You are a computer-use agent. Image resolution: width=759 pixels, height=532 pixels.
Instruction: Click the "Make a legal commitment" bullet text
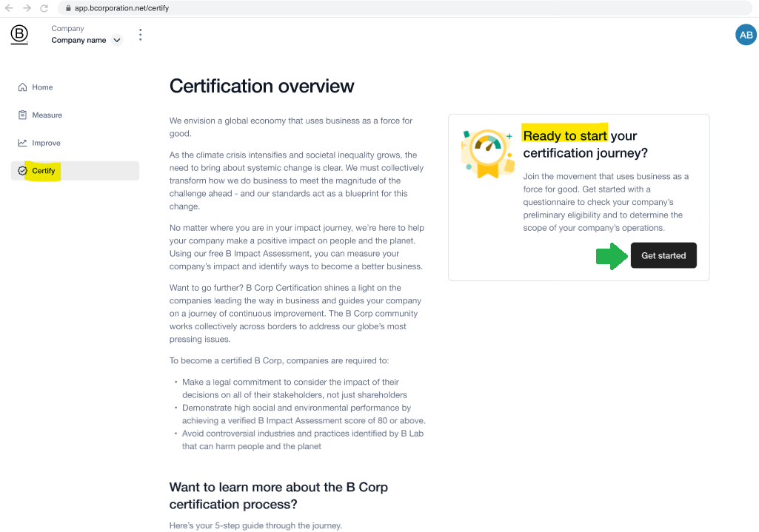point(294,388)
